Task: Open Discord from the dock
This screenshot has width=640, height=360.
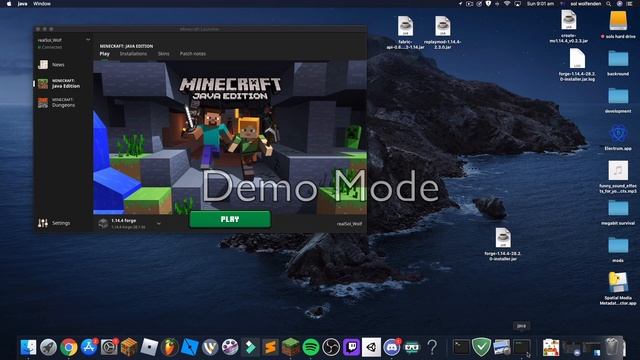Action: (391, 347)
